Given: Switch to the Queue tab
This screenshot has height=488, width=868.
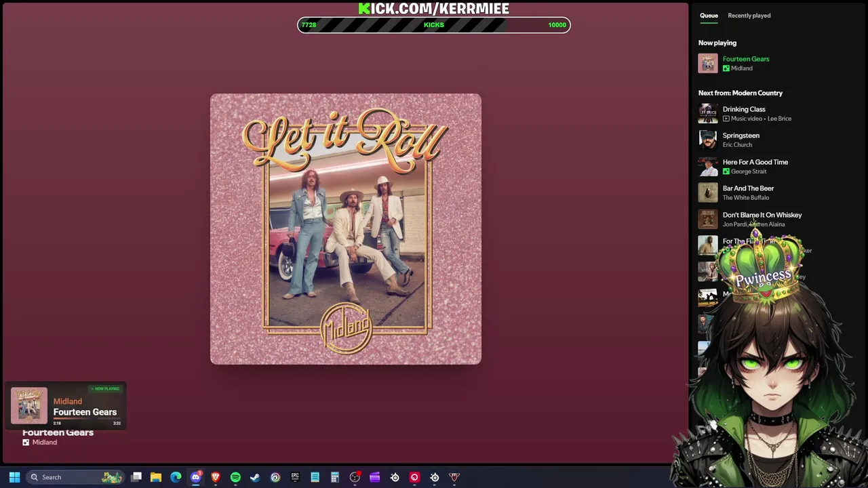Looking at the screenshot, I should [x=709, y=16].
